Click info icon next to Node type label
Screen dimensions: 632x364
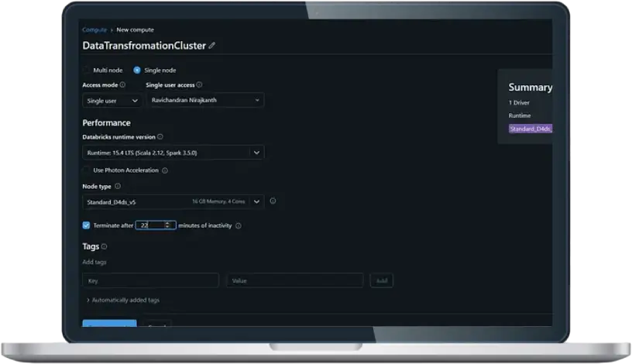(x=118, y=186)
